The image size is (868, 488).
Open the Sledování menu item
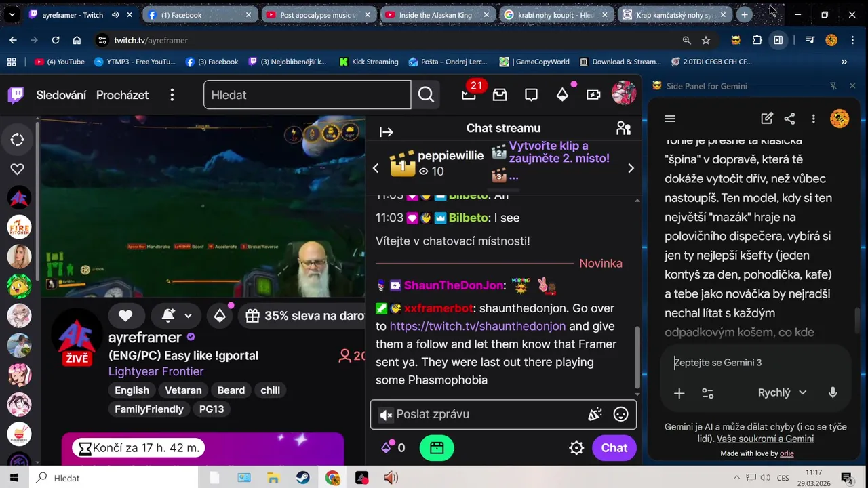(61, 95)
